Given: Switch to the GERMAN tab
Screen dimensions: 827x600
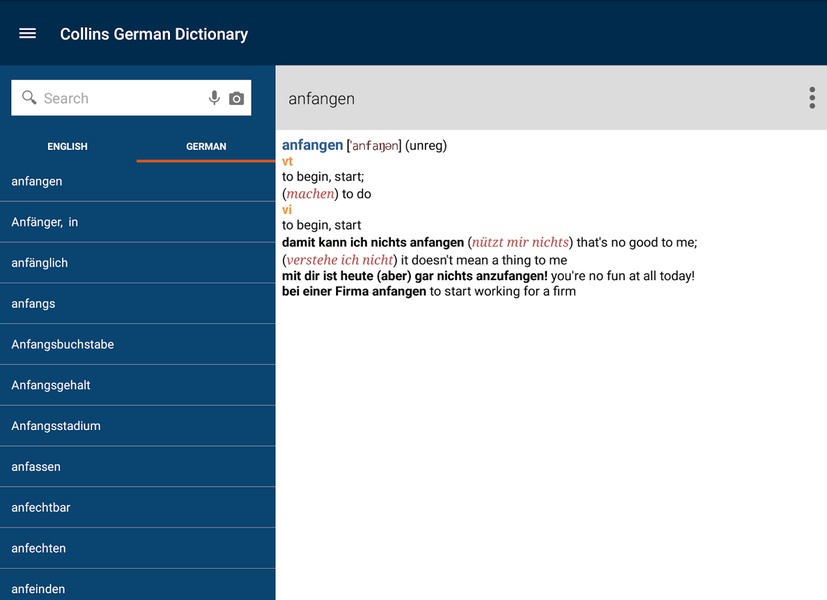Looking at the screenshot, I should [x=206, y=147].
